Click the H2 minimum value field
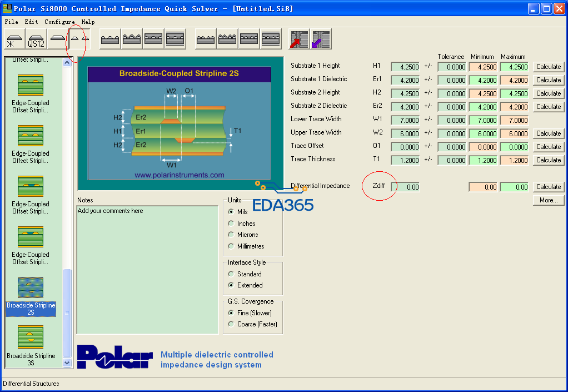The image size is (568, 392). tap(483, 94)
